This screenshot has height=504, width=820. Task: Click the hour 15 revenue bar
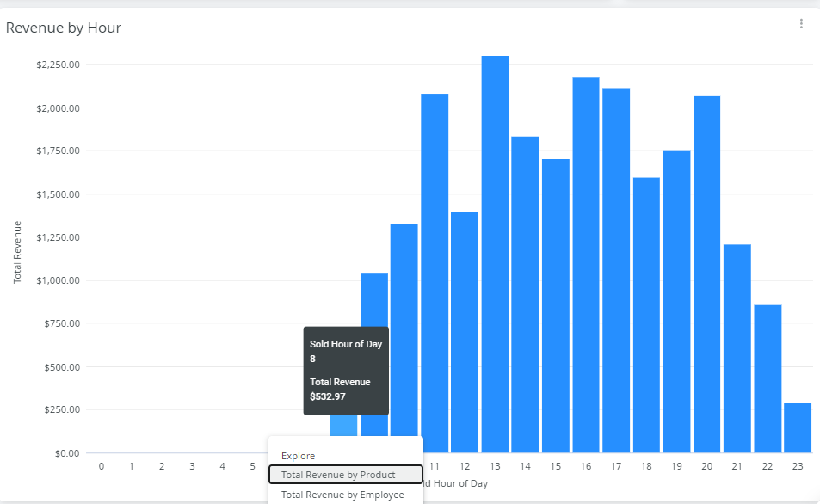pyautogui.click(x=555, y=306)
